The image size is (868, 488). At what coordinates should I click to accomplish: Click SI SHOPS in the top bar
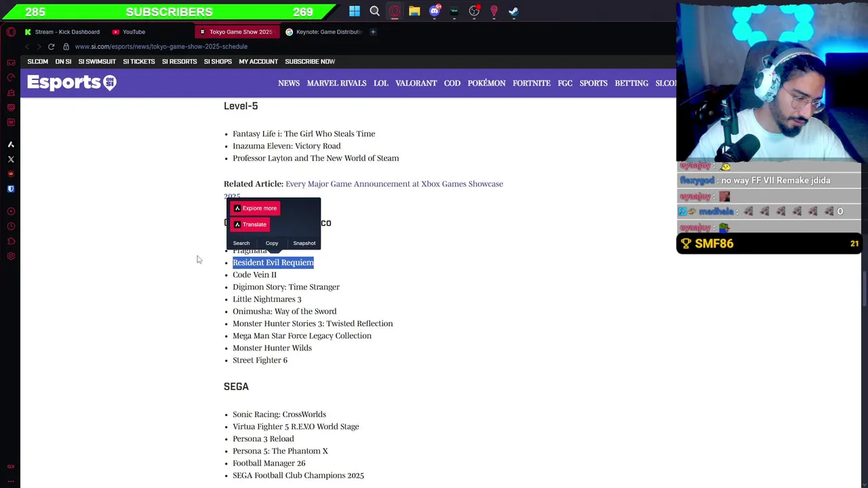(x=218, y=62)
